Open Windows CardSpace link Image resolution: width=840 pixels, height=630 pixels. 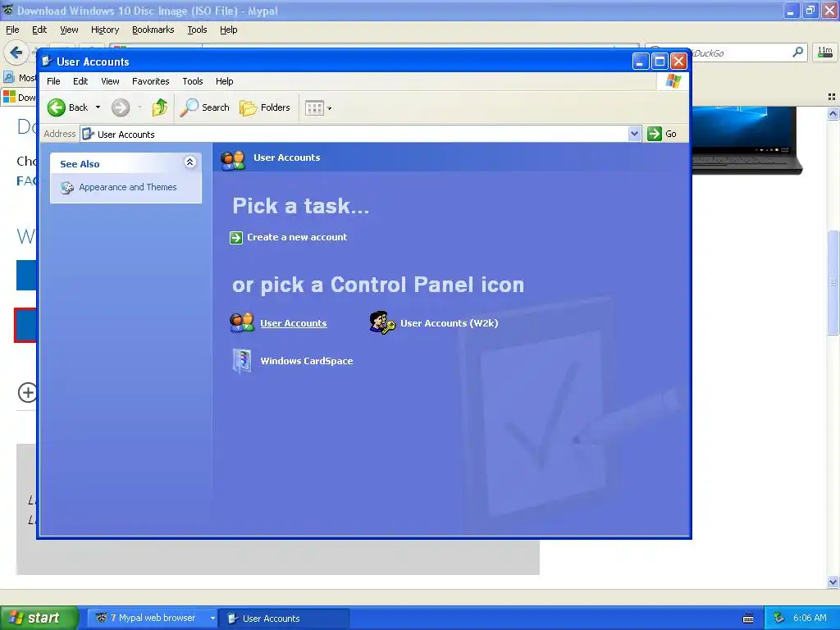click(307, 361)
